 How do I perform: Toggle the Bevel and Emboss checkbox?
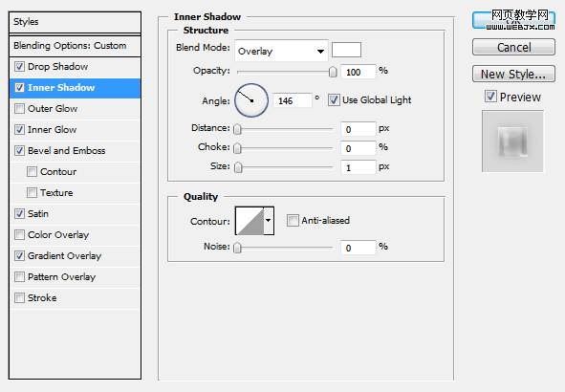[x=19, y=151]
